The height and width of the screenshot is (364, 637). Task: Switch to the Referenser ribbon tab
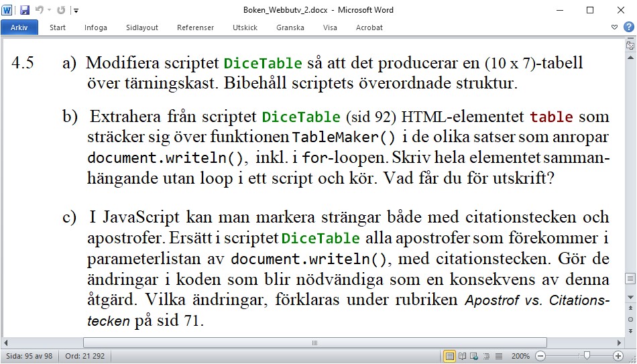[195, 27]
